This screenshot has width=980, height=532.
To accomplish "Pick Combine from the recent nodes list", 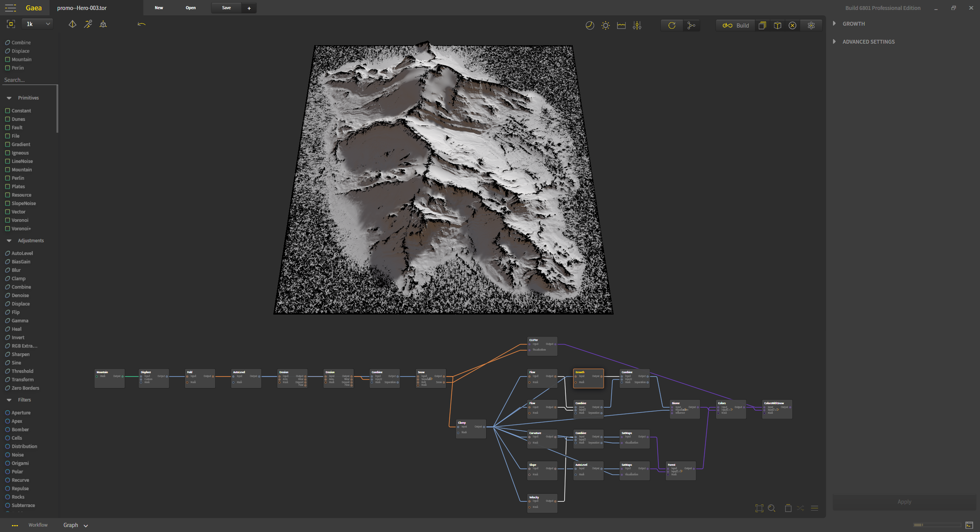I will 18,42.
